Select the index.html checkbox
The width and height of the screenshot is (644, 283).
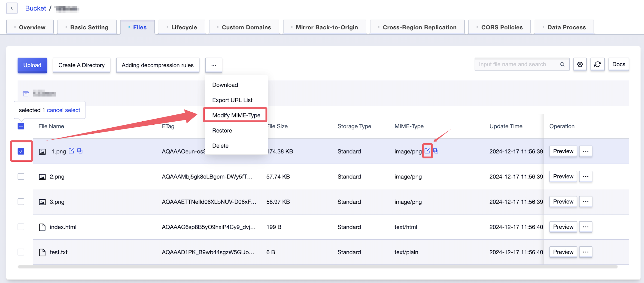pyautogui.click(x=21, y=227)
